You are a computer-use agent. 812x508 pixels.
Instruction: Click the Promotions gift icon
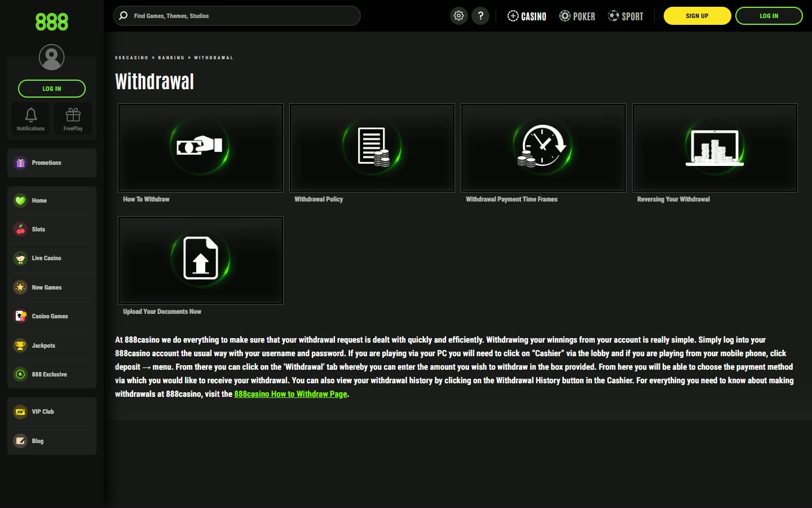coord(20,163)
